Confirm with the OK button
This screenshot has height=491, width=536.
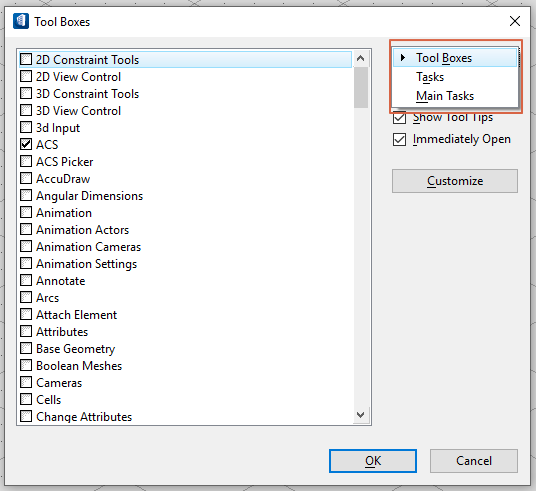(373, 461)
